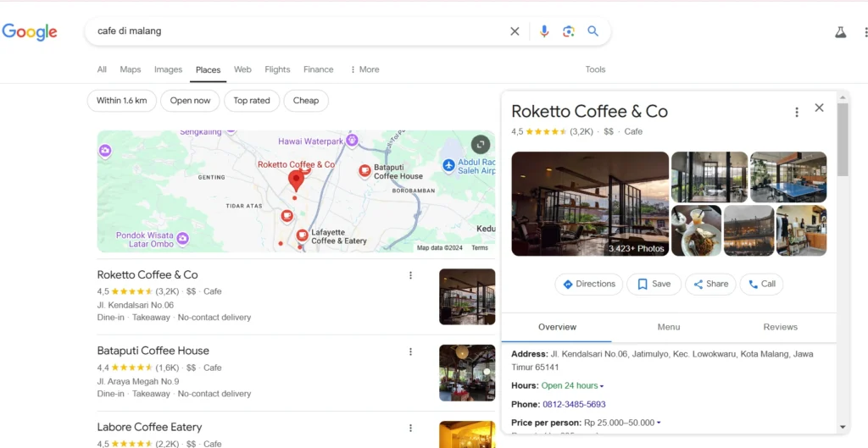Click phone number 0812-3485-5693
868x448 pixels.
pyautogui.click(x=574, y=405)
